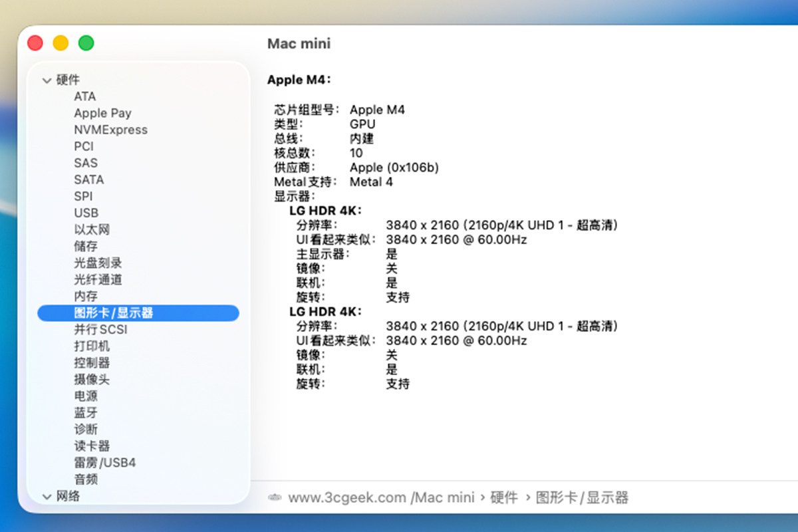This screenshot has width=798, height=532.
Task: Select SPI in the sidebar
Action: 83,196
